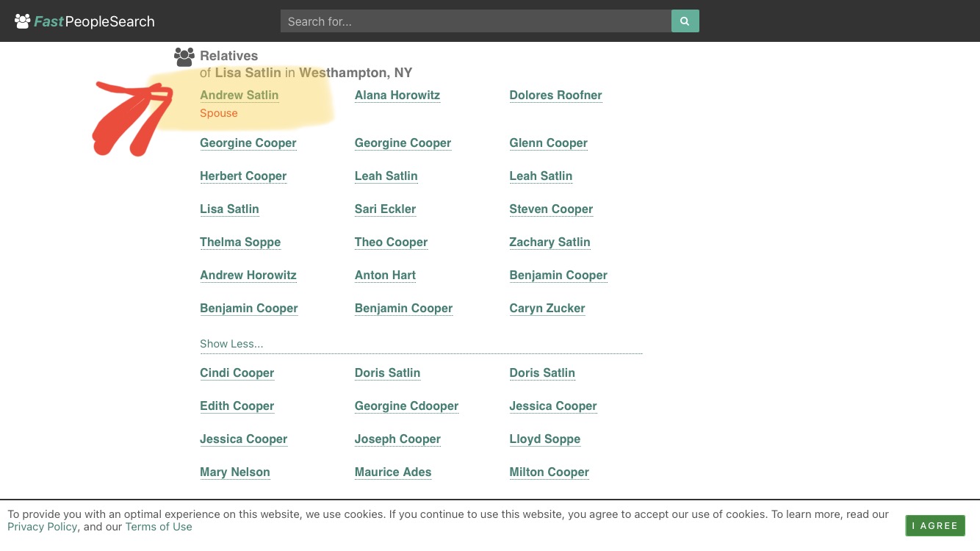This screenshot has height=551, width=980.
Task: Open the Andrew Horowitz link
Action: [x=248, y=275]
